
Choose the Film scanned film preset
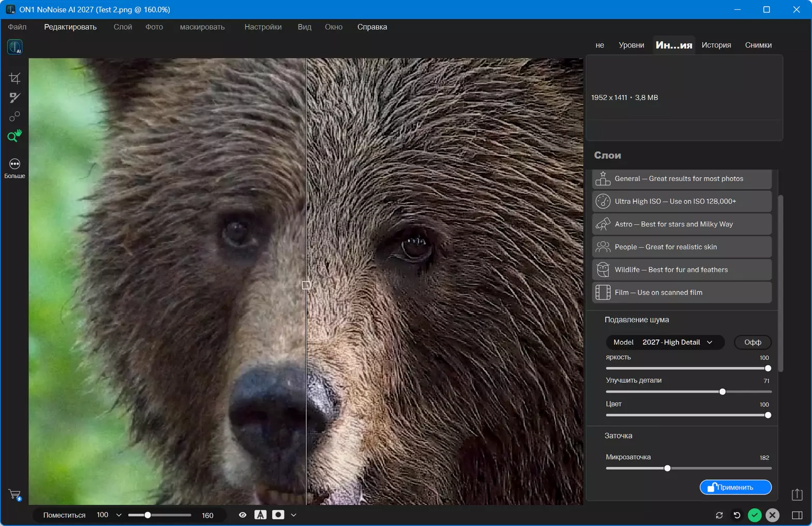pyautogui.click(x=681, y=292)
